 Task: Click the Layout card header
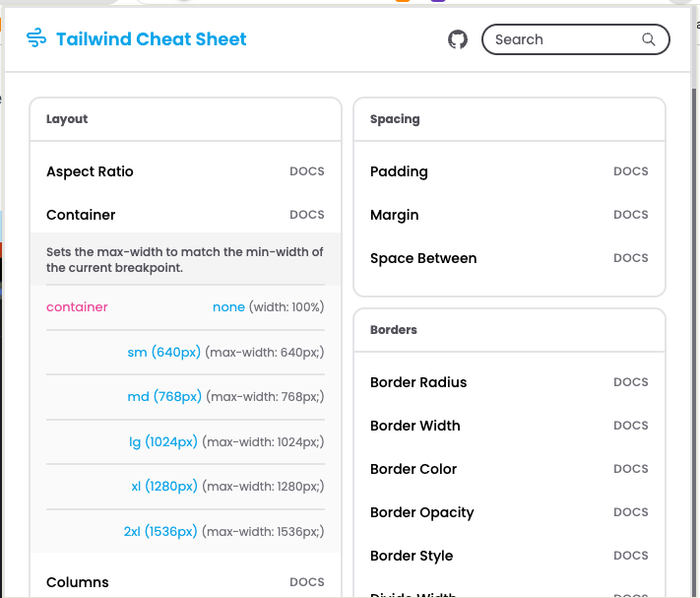point(186,119)
